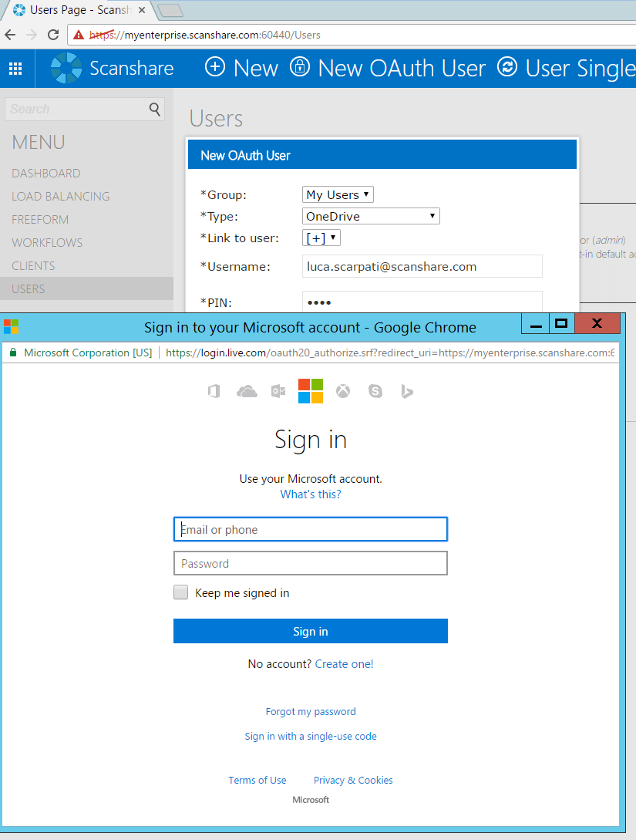Image resolution: width=636 pixels, height=840 pixels.
Task: Click the Bing icon on sign-in page
Action: point(407,392)
